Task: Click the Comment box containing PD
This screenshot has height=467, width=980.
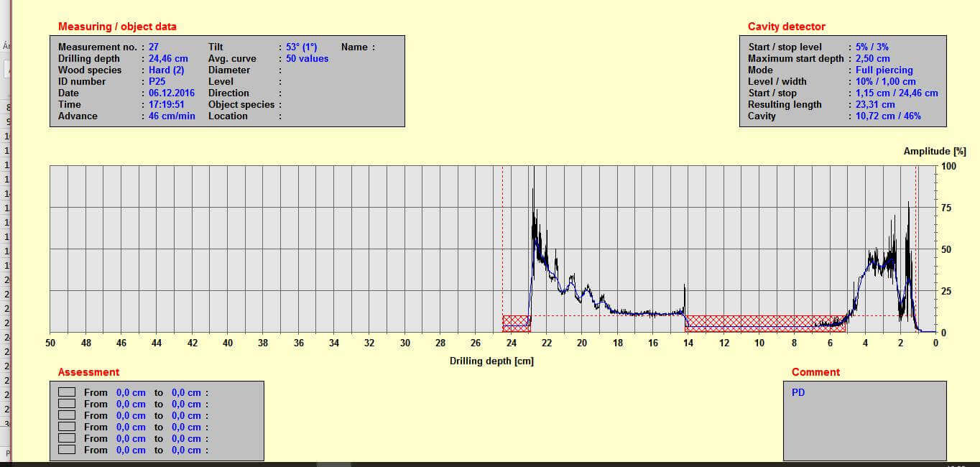Action: 864,420
